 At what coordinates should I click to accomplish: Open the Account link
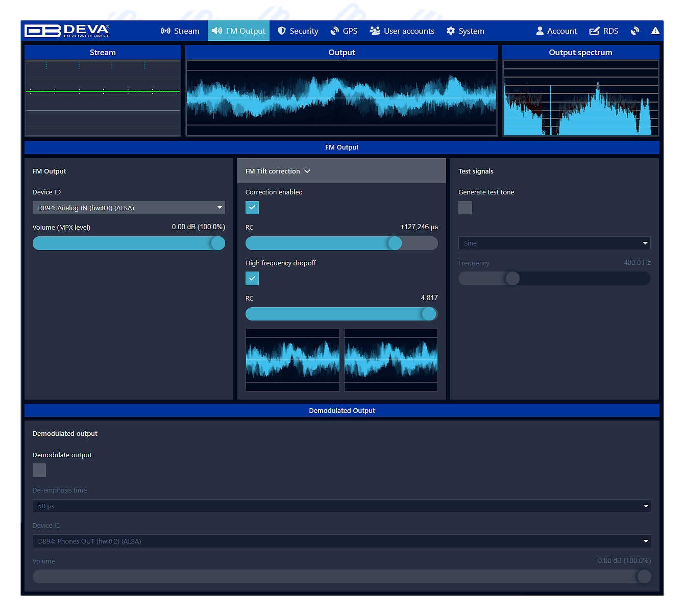pyautogui.click(x=556, y=31)
